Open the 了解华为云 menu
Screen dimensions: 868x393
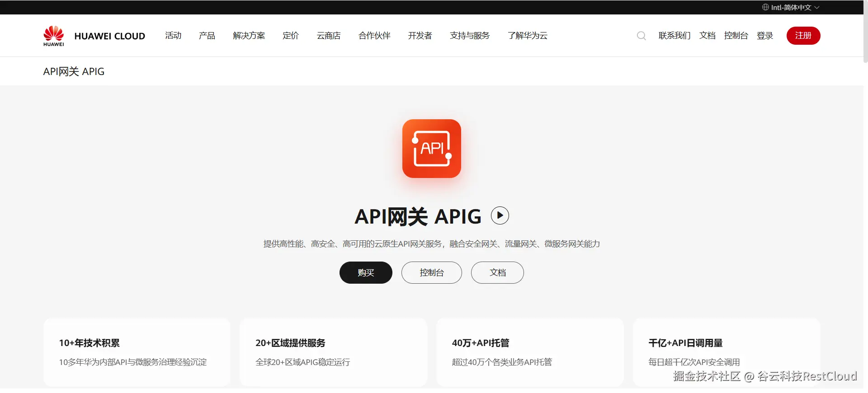tap(528, 36)
